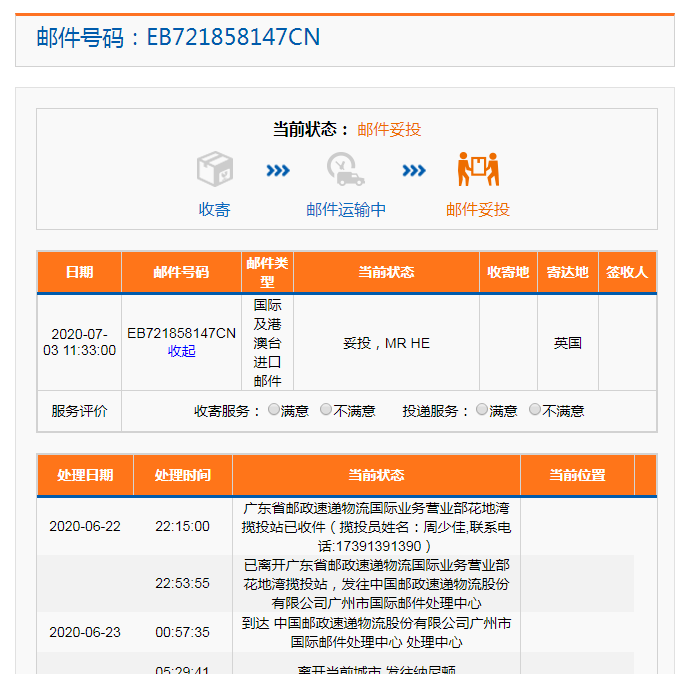
Task: Click the 22:15:00 time cell
Action: point(182,526)
